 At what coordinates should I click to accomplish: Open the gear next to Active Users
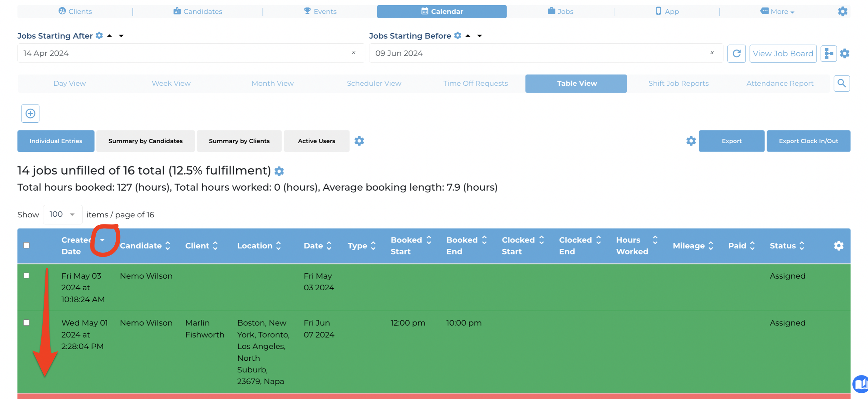[359, 141]
